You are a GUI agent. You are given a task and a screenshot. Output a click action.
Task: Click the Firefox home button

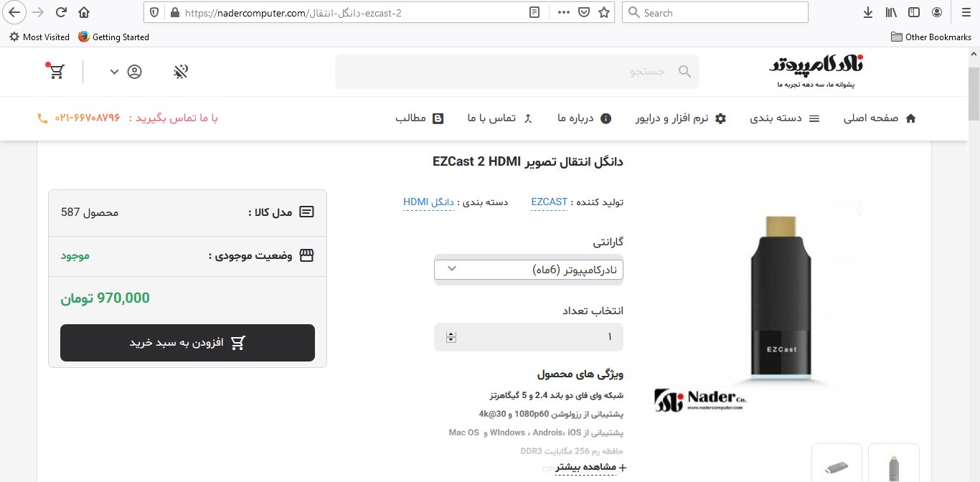84,12
